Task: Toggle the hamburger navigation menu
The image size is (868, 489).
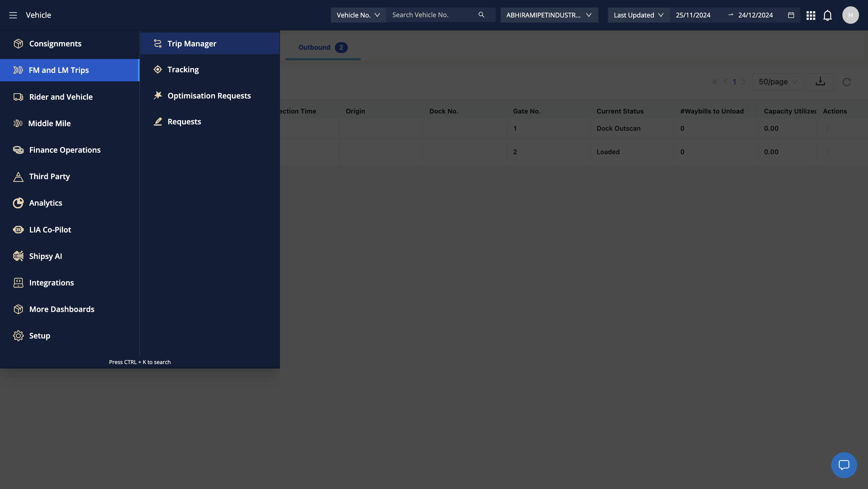Action: click(x=13, y=15)
